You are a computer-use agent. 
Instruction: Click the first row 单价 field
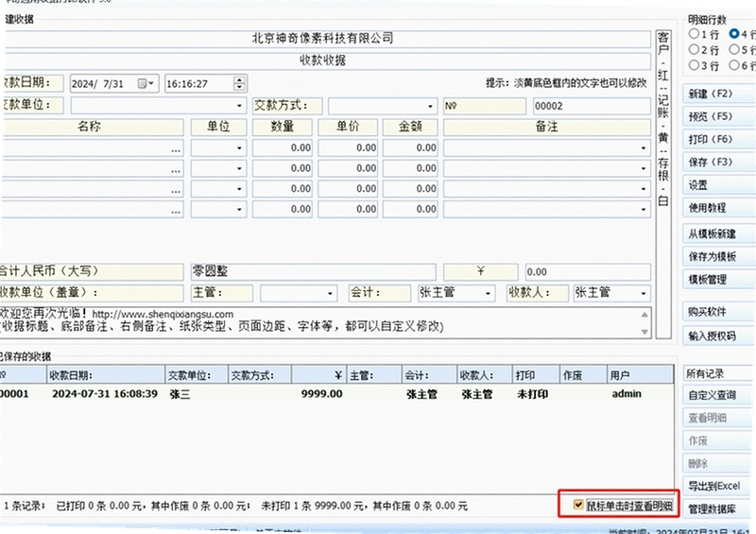click(348, 148)
